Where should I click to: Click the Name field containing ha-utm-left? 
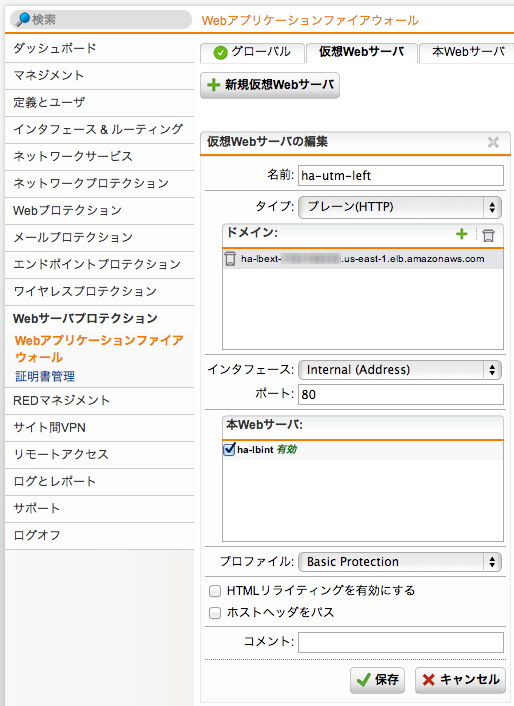pos(401,176)
